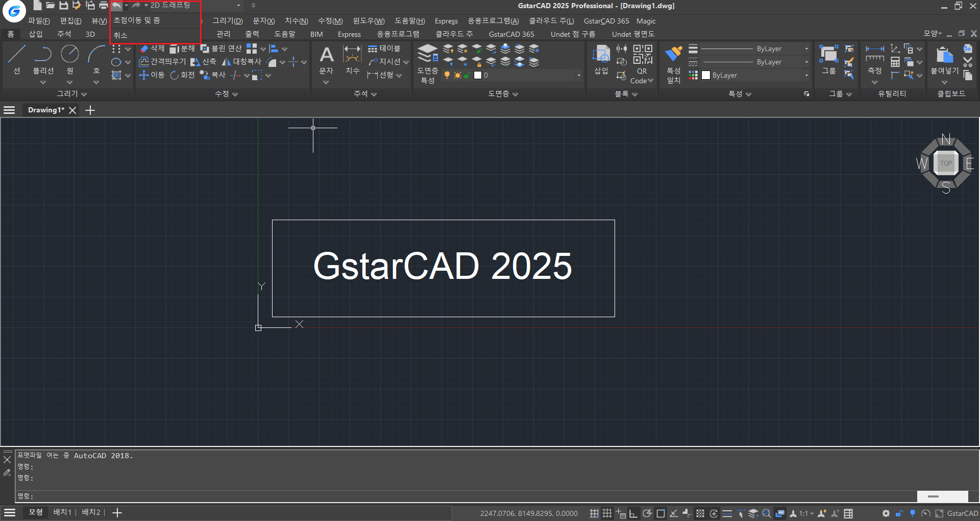The image size is (980, 521).
Task: Expand the 그리기 (Draw) panel
Action: 71,94
